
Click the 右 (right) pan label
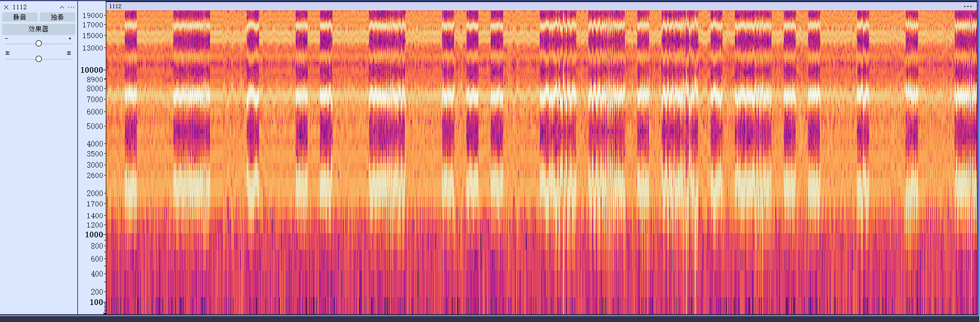point(69,53)
